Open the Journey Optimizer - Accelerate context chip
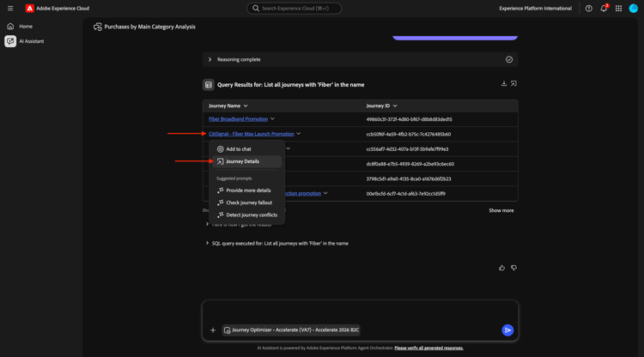 pyautogui.click(x=291, y=330)
